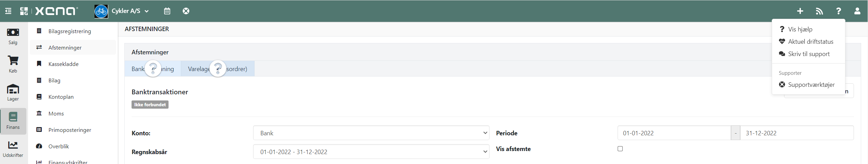Click the Periode start date field
This screenshot has height=164, width=868.
[x=674, y=133]
